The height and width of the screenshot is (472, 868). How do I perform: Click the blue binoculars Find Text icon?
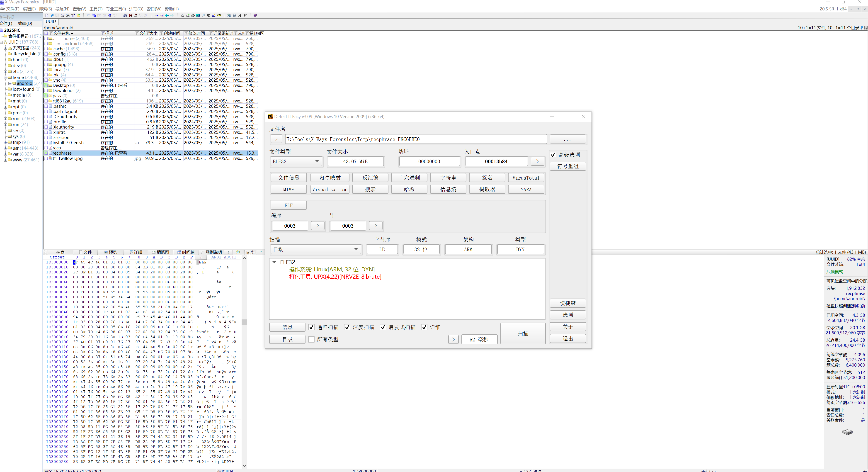[x=125, y=15]
